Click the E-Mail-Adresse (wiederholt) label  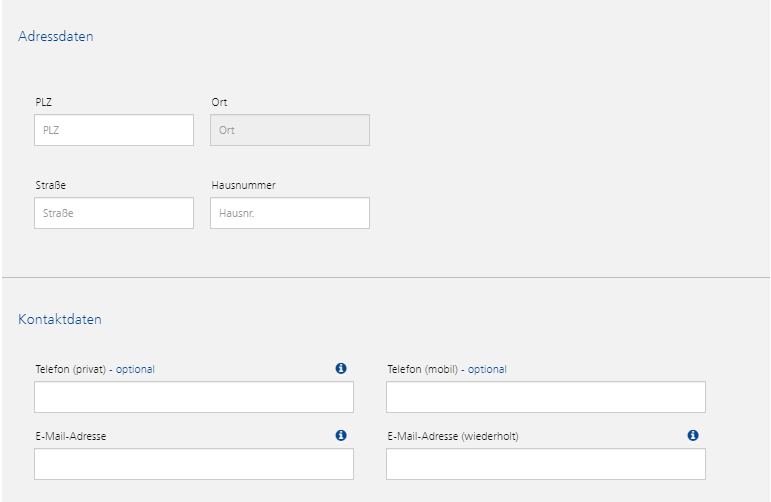453,436
